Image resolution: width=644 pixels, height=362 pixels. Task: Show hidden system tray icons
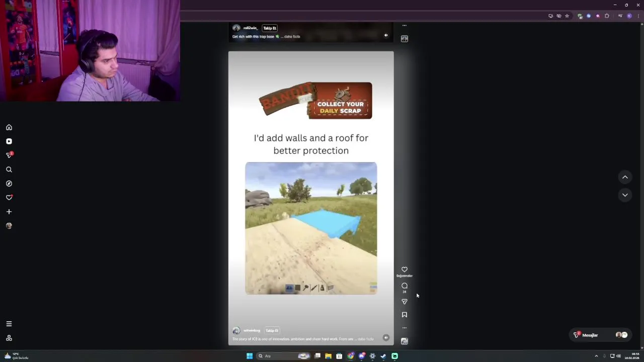tap(596, 356)
